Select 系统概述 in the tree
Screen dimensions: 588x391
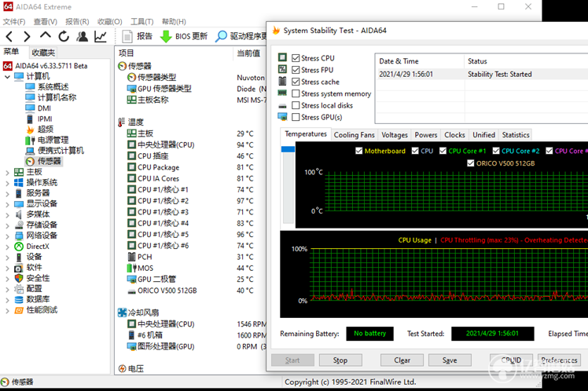click(x=53, y=87)
